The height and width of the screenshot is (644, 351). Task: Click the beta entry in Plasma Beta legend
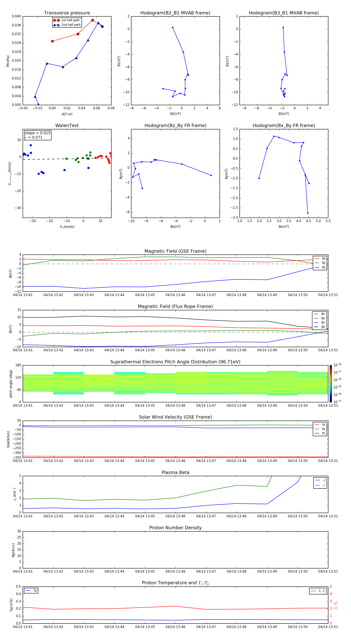click(320, 486)
